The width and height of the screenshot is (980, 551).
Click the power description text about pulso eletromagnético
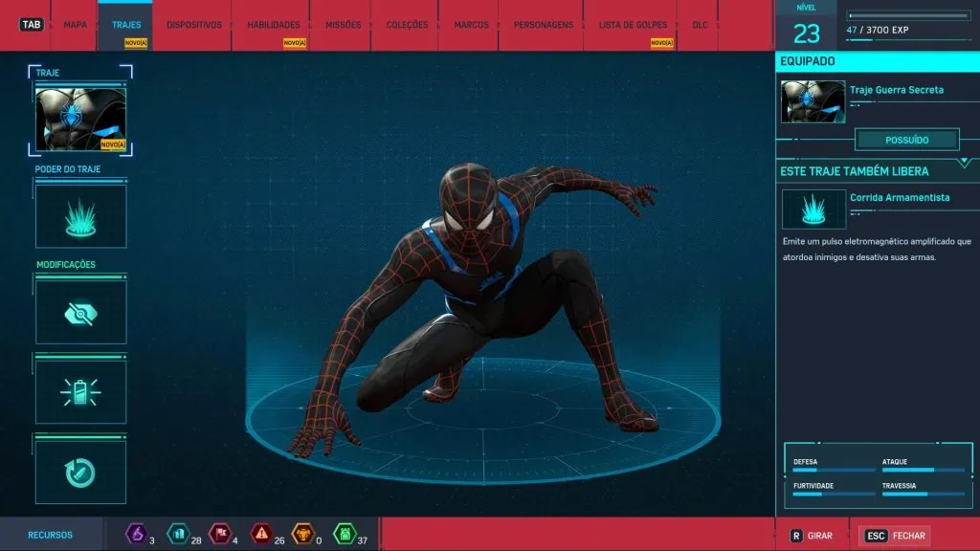click(x=877, y=250)
